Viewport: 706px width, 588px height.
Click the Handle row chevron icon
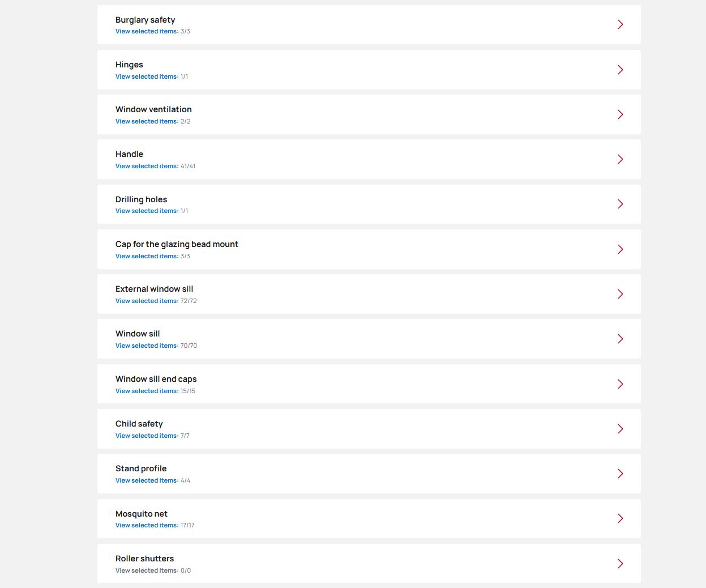[x=620, y=159]
